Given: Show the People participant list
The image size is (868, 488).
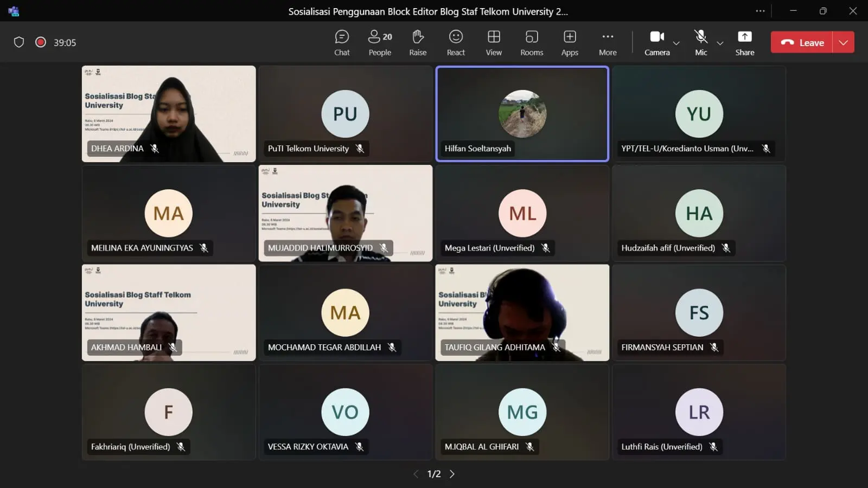Looking at the screenshot, I should (380, 43).
